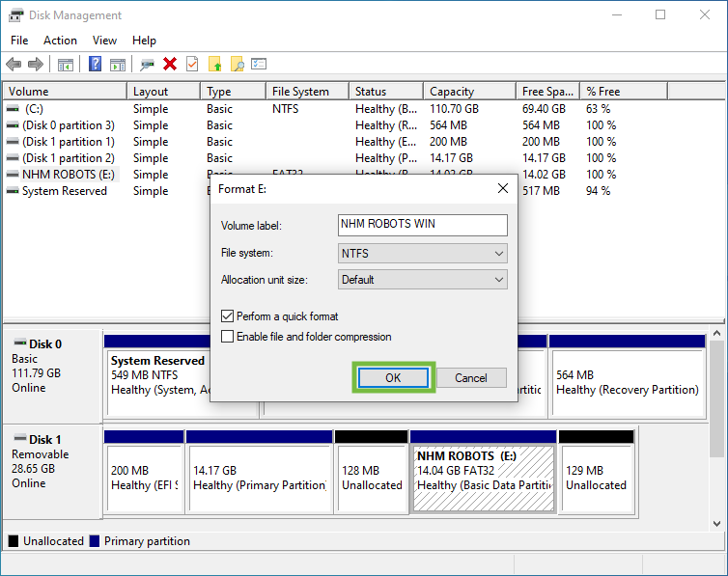Sort by the % Free column header
The image size is (728, 576).
coord(624,92)
